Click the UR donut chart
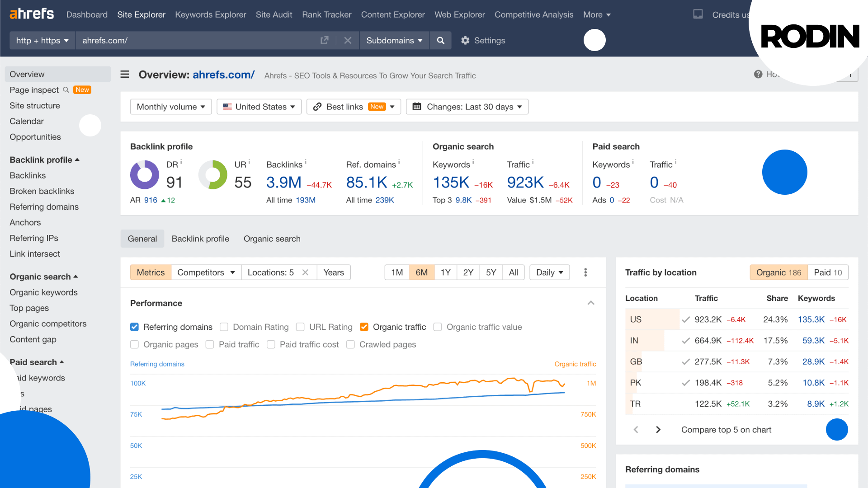This screenshot has height=488, width=868. point(213,175)
